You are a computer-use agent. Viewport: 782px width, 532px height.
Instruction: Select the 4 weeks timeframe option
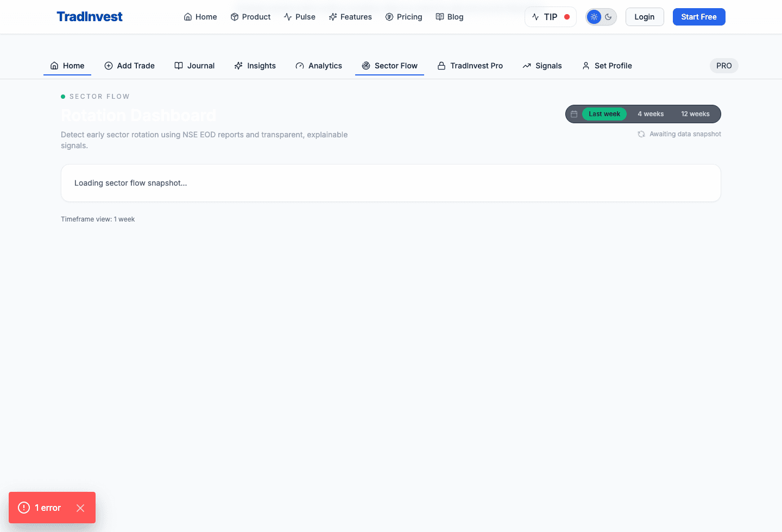[651, 114]
